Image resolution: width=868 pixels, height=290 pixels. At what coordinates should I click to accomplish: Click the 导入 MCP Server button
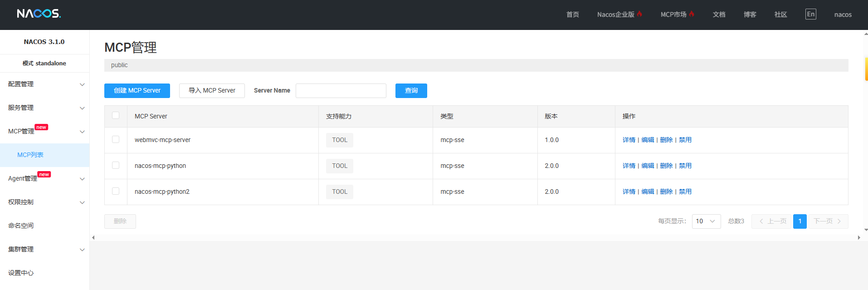point(212,91)
